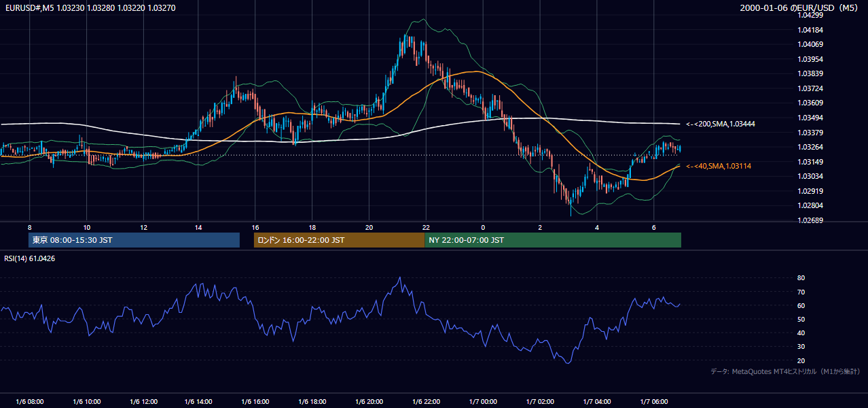Click the 40 SMA 1.03114 line label

(719, 167)
